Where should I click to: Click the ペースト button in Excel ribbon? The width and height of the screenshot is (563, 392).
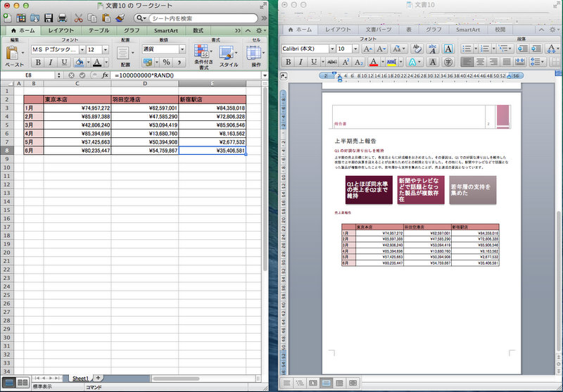pyautogui.click(x=13, y=56)
